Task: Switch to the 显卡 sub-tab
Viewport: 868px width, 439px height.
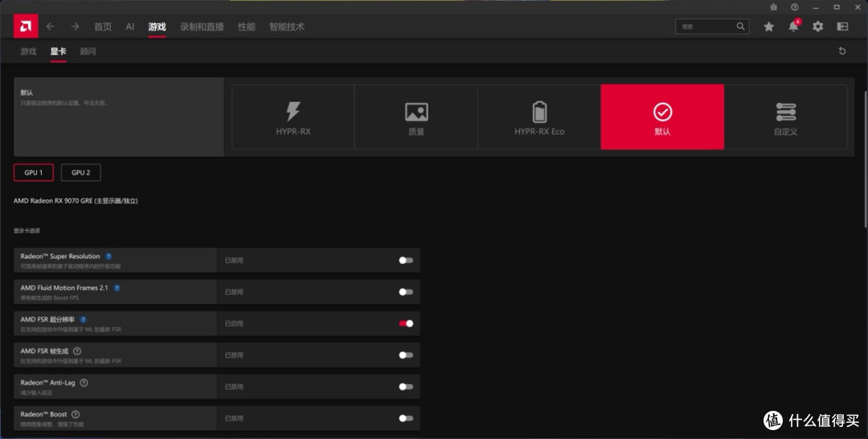Action: (x=58, y=51)
